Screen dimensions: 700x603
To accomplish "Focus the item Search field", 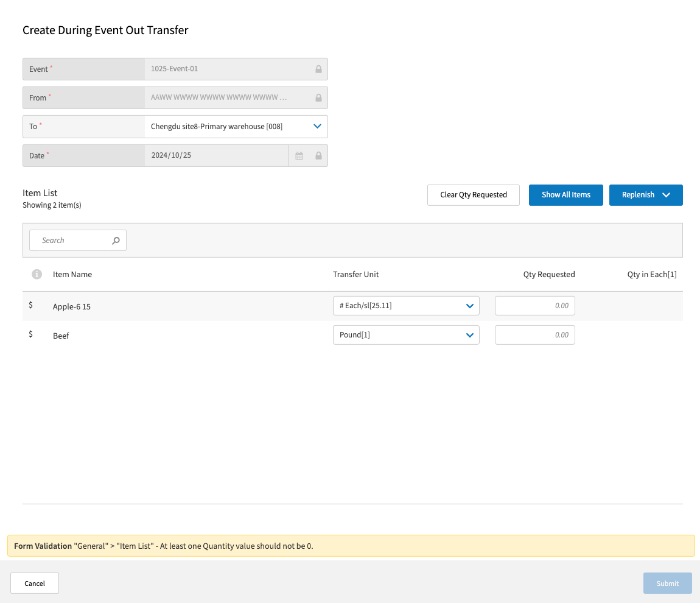I will 73,241.
